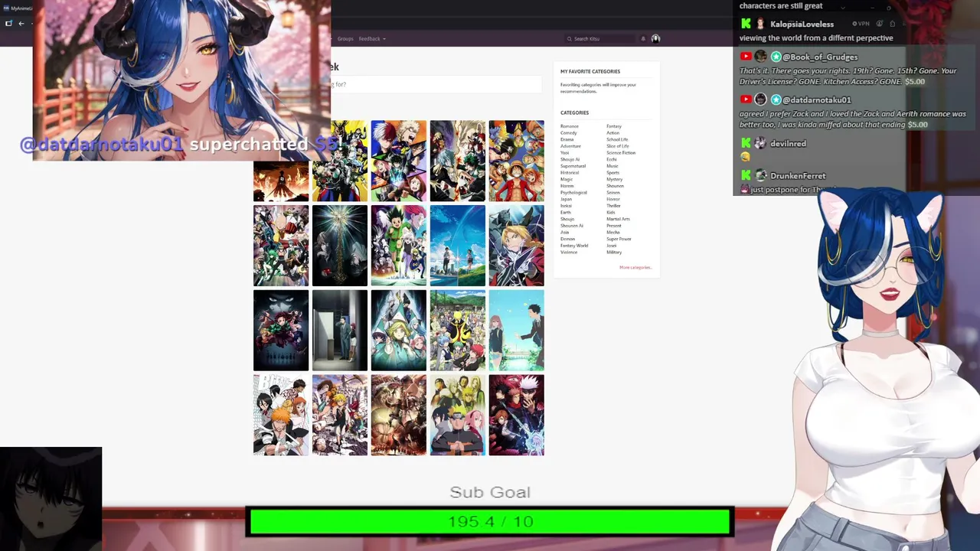This screenshot has height=551, width=980.
Task: Open the Assassination Classroom poster
Action: pos(458,331)
